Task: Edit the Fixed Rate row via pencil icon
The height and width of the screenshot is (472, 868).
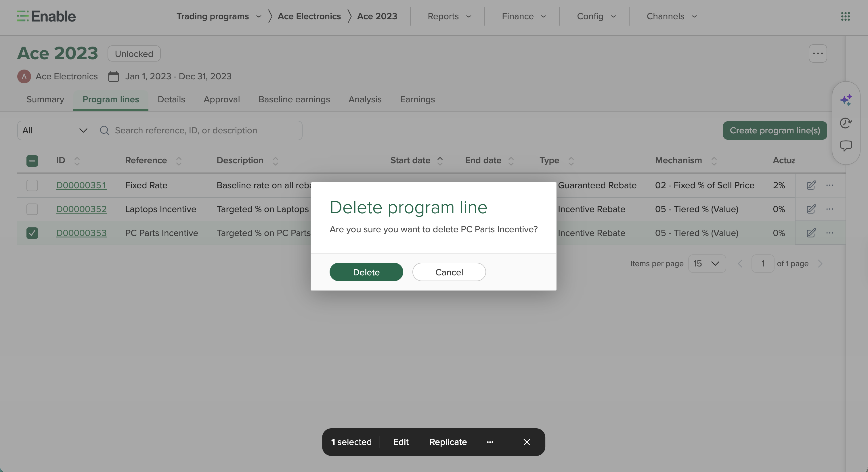Action: 811,185
